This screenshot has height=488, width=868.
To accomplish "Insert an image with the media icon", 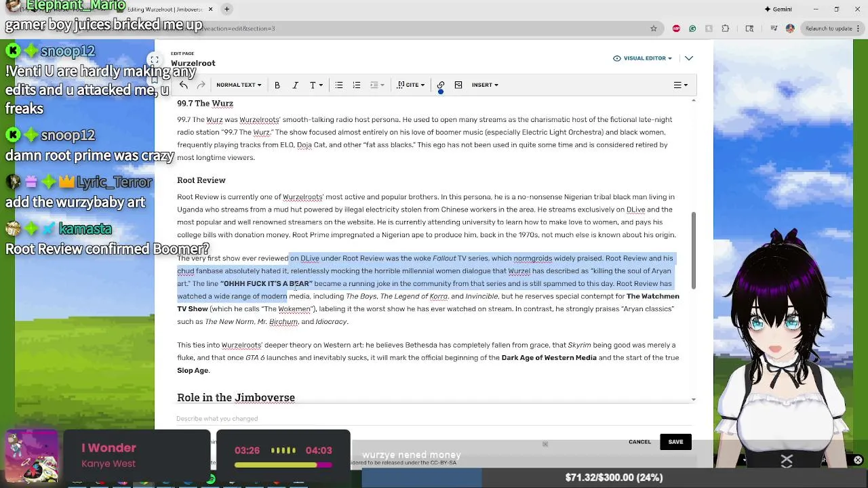I will [x=458, y=85].
